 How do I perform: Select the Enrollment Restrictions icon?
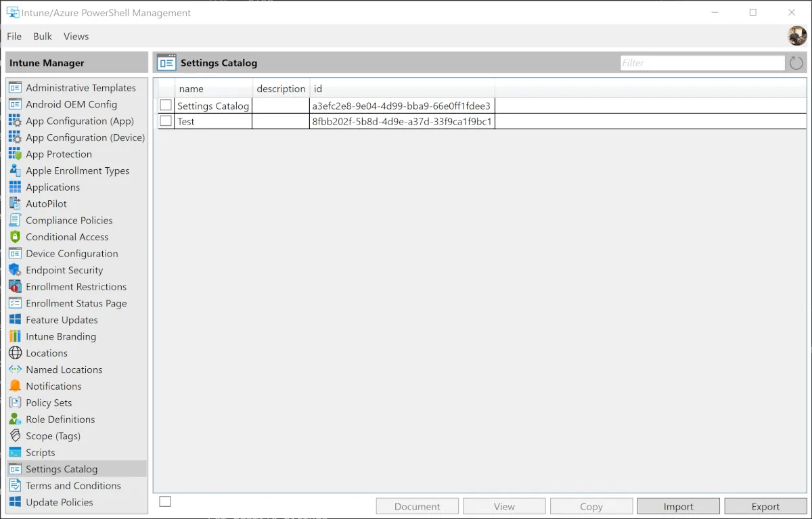coord(15,286)
